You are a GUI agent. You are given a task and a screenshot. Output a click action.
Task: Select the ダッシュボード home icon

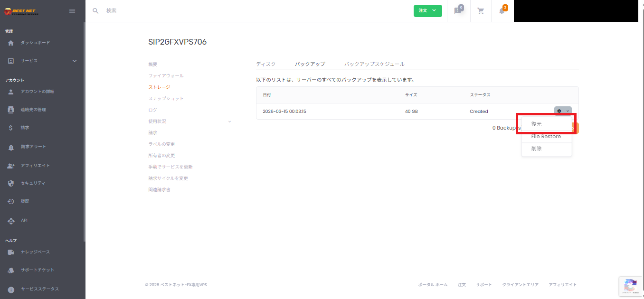10,42
